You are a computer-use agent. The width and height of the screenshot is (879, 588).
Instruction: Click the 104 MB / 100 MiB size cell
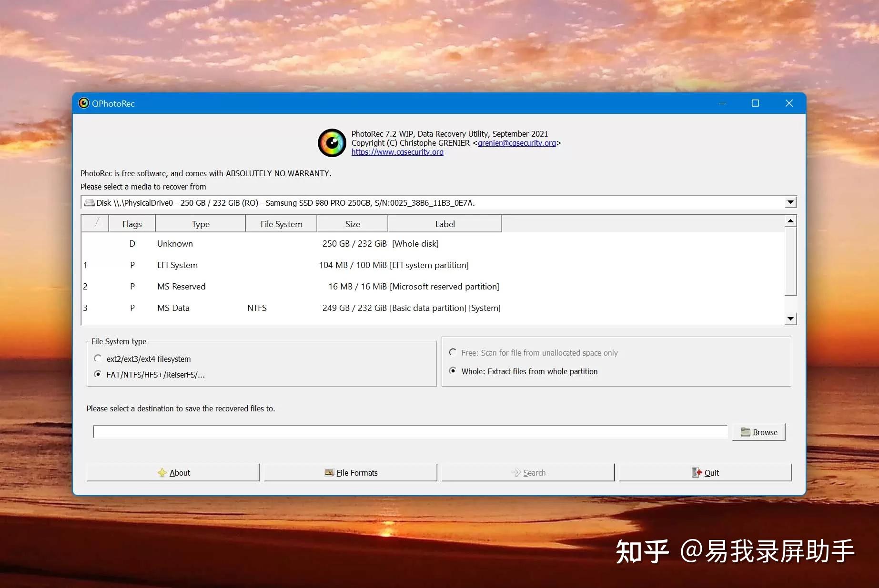coord(353,265)
